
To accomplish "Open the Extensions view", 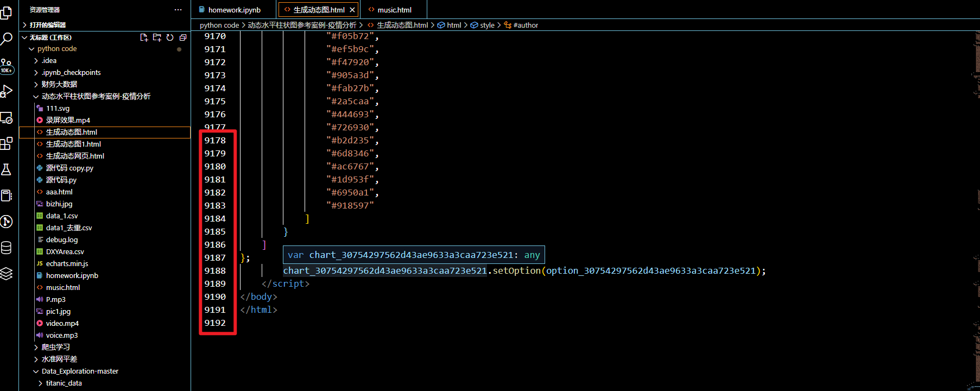I will point(7,143).
